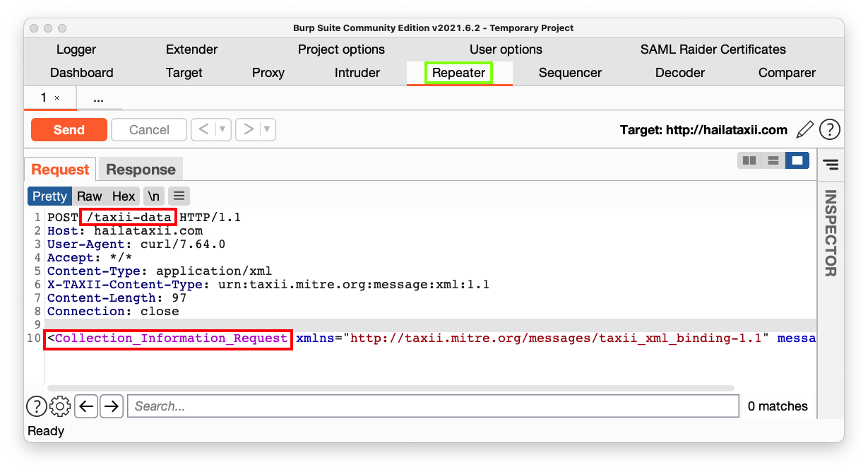Go to next search match arrow
Viewport: 868px width, 472px height.
(112, 406)
